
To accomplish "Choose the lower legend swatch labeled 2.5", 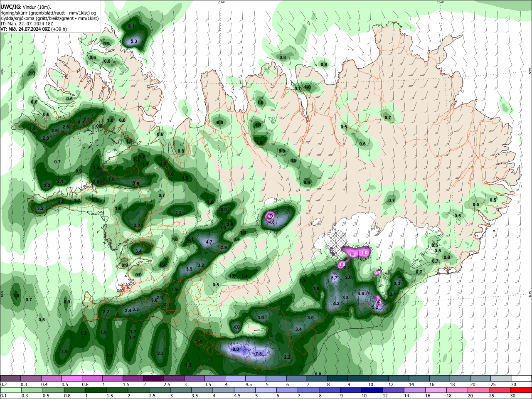I will (x=160, y=390).
